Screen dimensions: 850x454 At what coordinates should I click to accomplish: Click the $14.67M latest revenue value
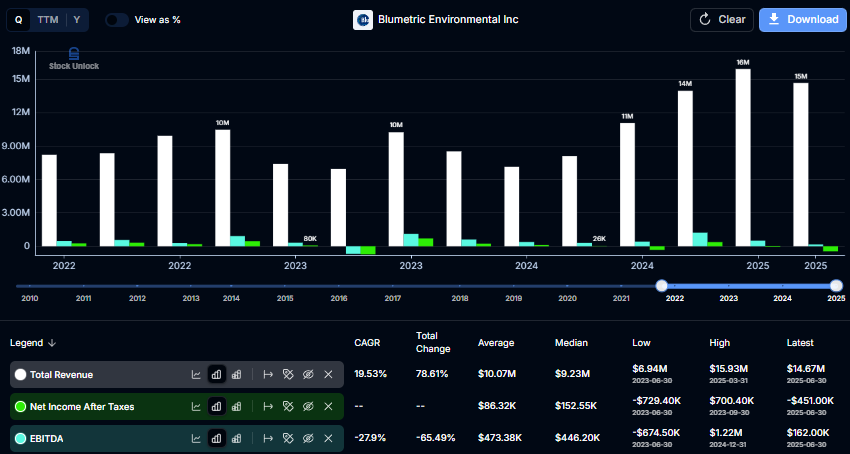click(806, 369)
